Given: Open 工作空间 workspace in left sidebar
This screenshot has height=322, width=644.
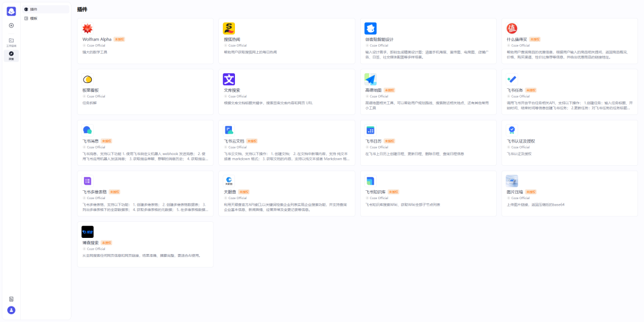Looking at the screenshot, I should (x=11, y=42).
